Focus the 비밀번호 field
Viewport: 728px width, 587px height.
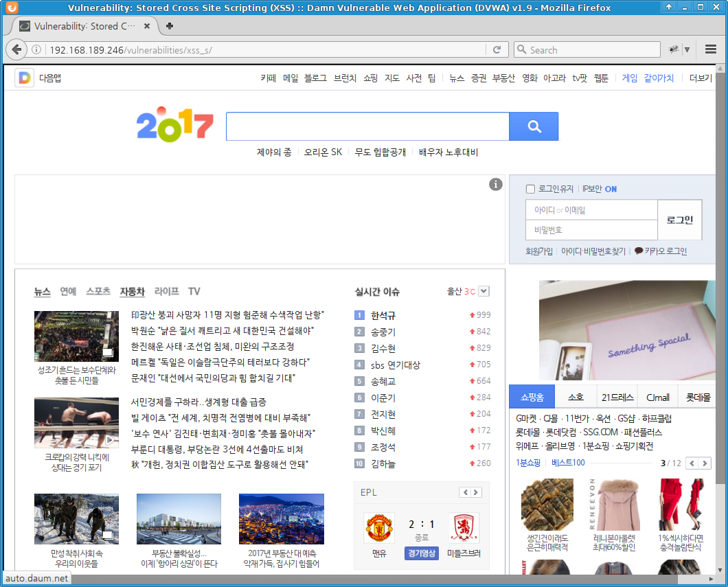pos(591,230)
